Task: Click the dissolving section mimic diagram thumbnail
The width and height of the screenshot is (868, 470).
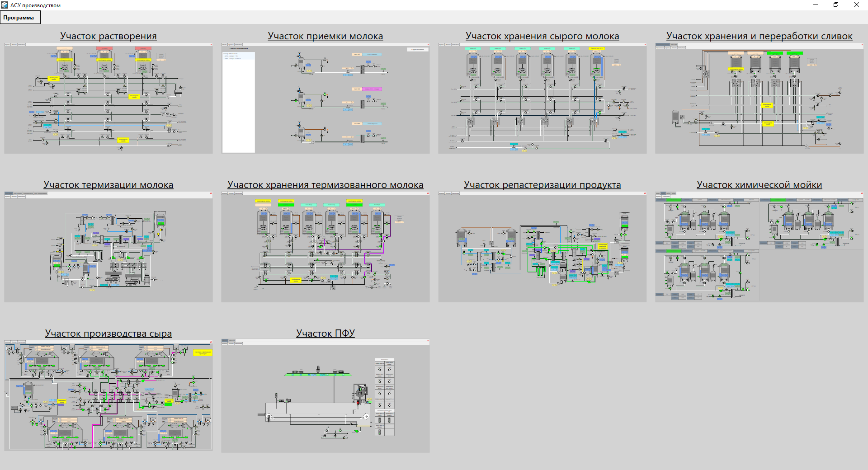Action: pos(108,99)
